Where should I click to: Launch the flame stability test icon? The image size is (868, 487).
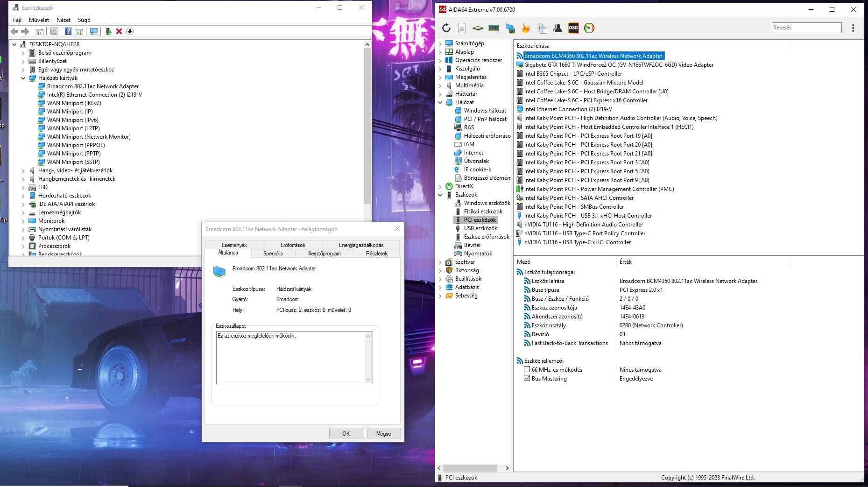point(526,28)
